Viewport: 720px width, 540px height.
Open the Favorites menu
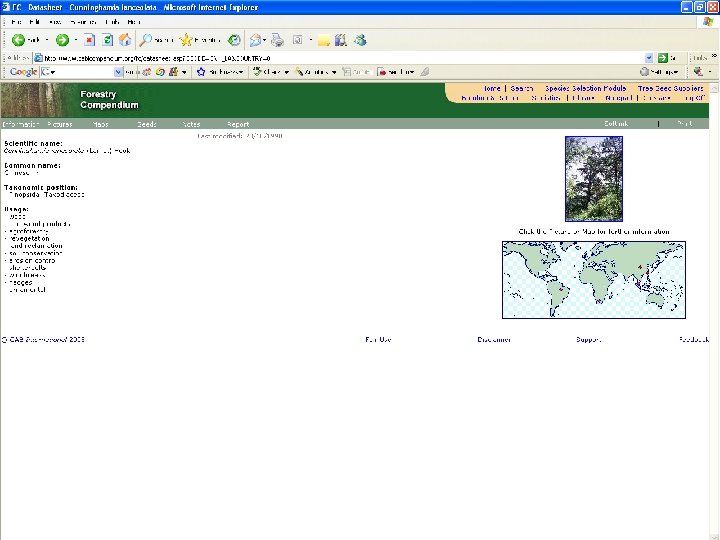tap(83, 22)
